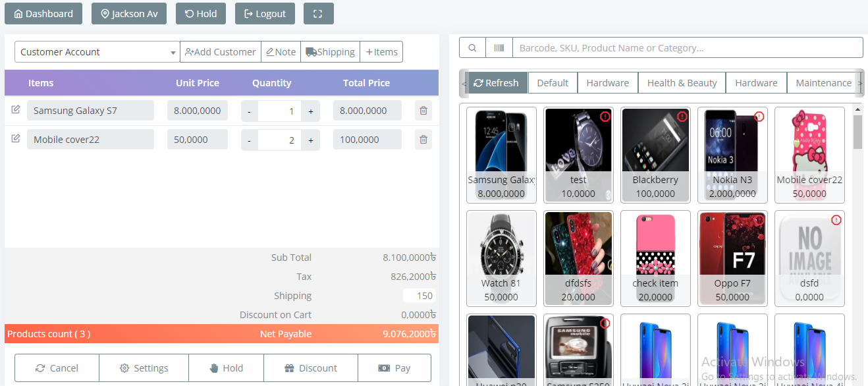
Task: Switch to the Maintenance category tab
Action: (x=823, y=83)
